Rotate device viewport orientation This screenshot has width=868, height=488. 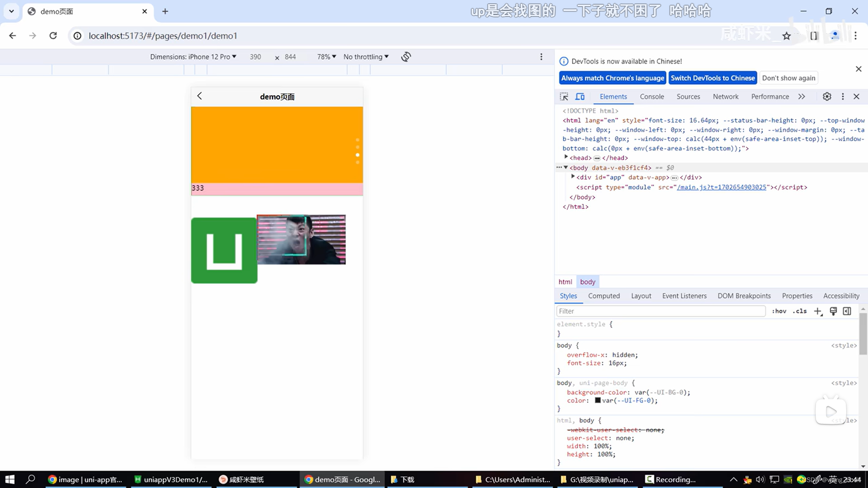pyautogui.click(x=406, y=56)
